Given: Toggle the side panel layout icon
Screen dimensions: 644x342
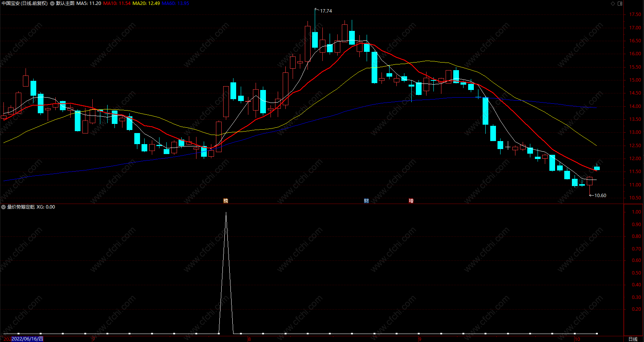Looking at the screenshot, I should [x=620, y=3].
